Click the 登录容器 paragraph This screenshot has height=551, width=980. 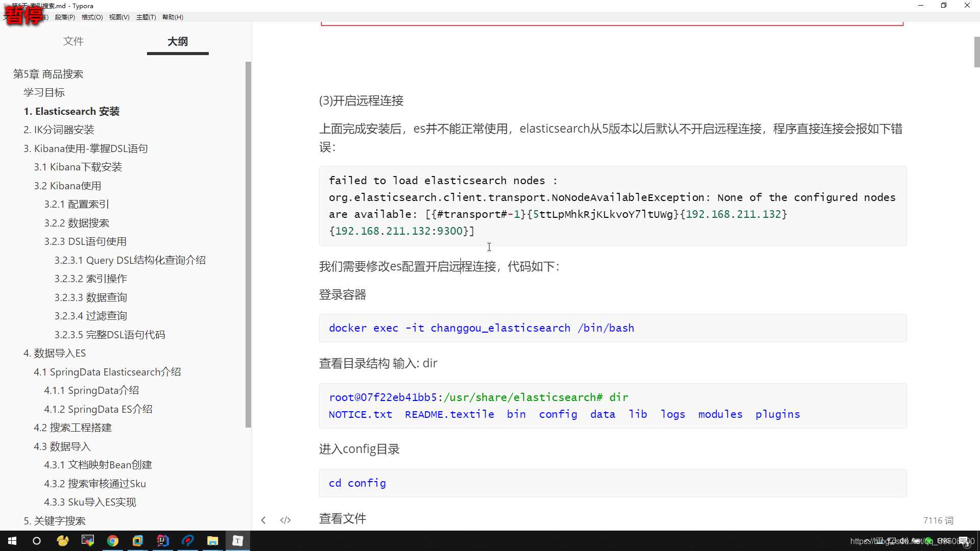point(342,294)
